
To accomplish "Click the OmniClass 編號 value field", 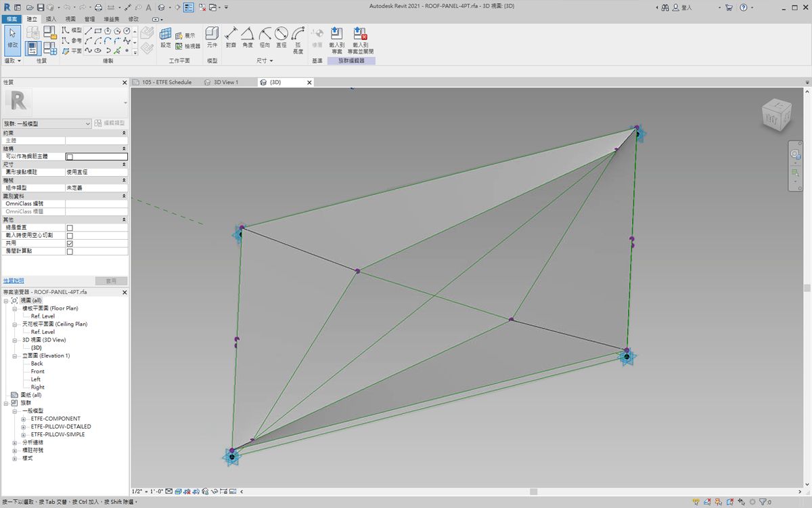I will 96,203.
